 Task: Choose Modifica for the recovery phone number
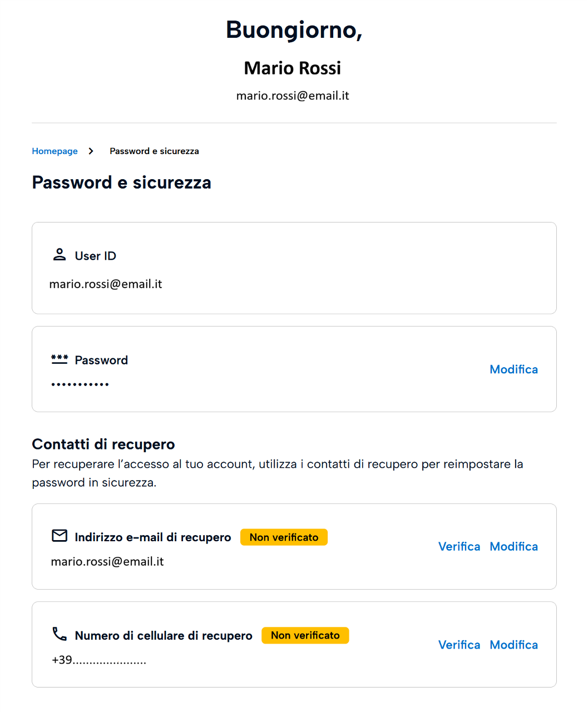pos(513,645)
